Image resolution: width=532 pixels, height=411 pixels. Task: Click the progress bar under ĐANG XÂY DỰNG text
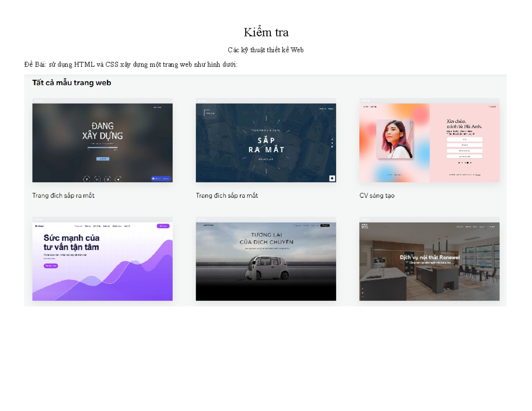[102, 147]
